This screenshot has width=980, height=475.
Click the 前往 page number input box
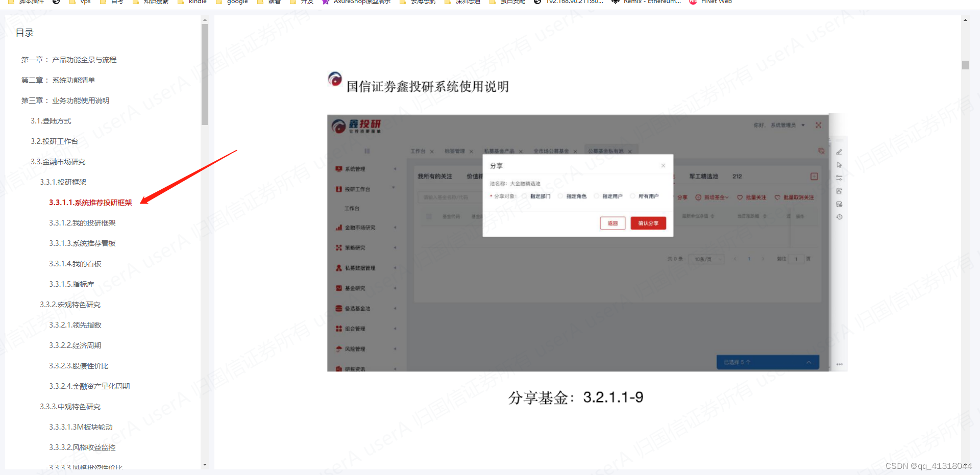(x=796, y=259)
